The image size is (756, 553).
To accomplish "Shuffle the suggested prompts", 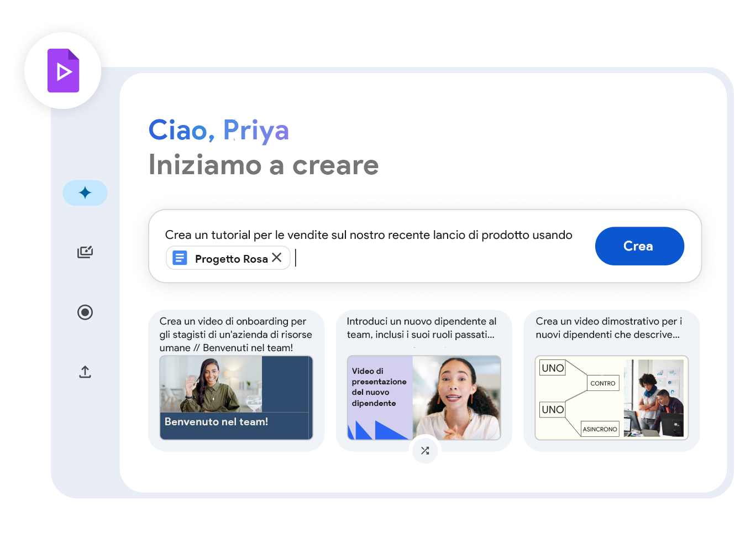I will pos(425,451).
